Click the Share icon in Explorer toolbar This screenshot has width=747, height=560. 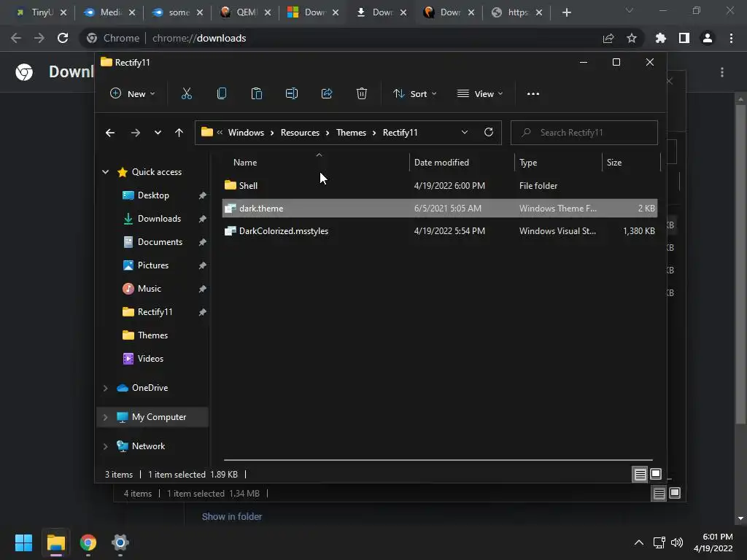coord(327,94)
